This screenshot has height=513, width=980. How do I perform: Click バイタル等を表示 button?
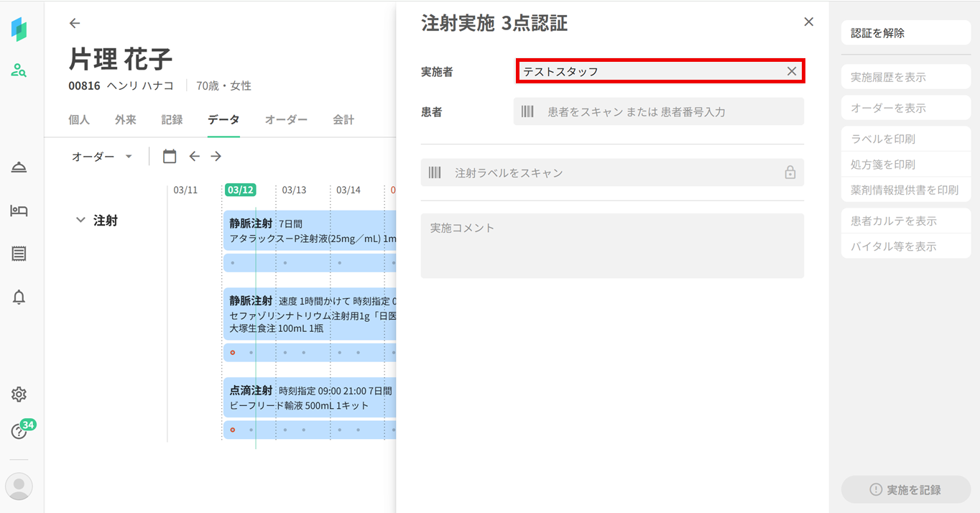(906, 246)
